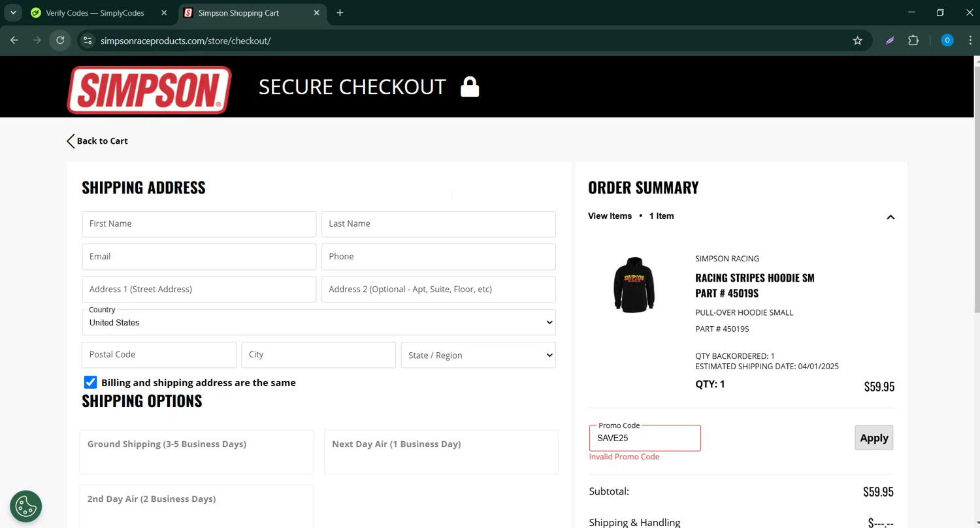Bookmark this page with the star icon
980x528 pixels.
[858, 41]
